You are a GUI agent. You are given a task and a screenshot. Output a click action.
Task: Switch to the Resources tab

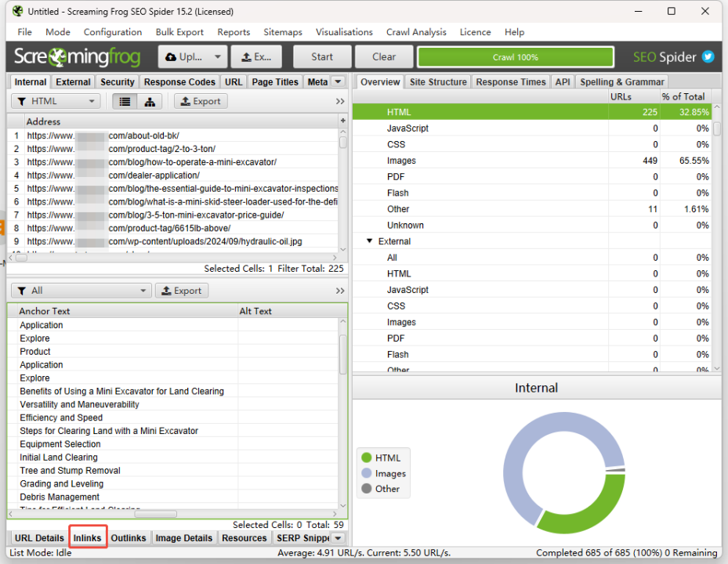click(x=244, y=538)
